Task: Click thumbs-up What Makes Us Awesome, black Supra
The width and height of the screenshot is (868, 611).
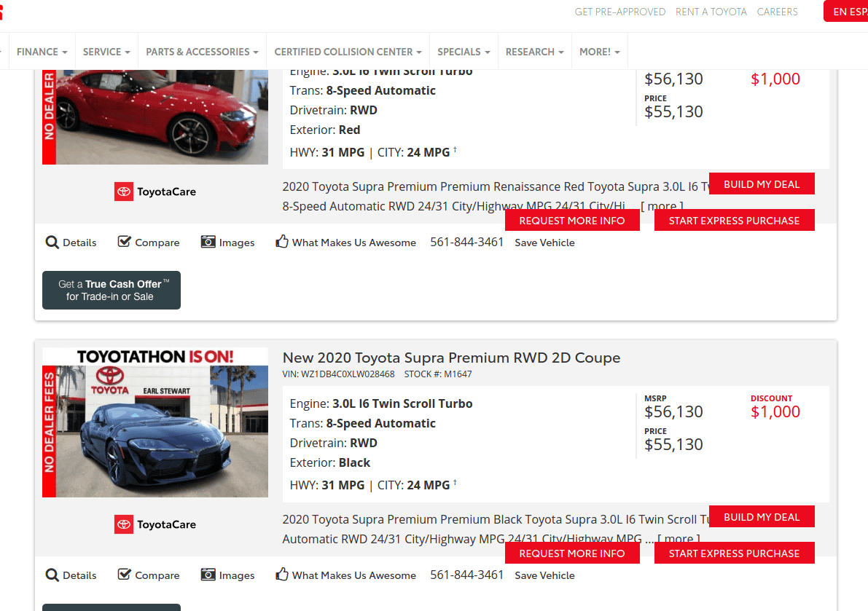Action: point(282,575)
